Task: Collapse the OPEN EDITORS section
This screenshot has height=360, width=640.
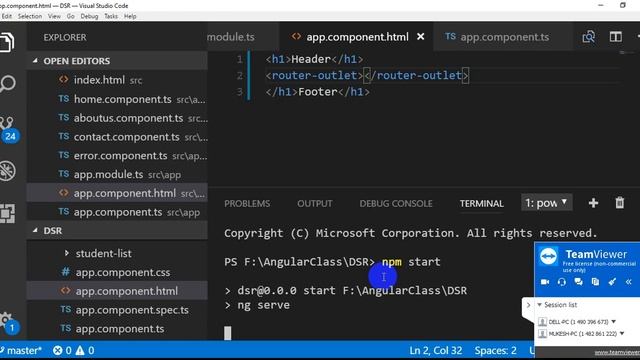Action: tap(35, 61)
